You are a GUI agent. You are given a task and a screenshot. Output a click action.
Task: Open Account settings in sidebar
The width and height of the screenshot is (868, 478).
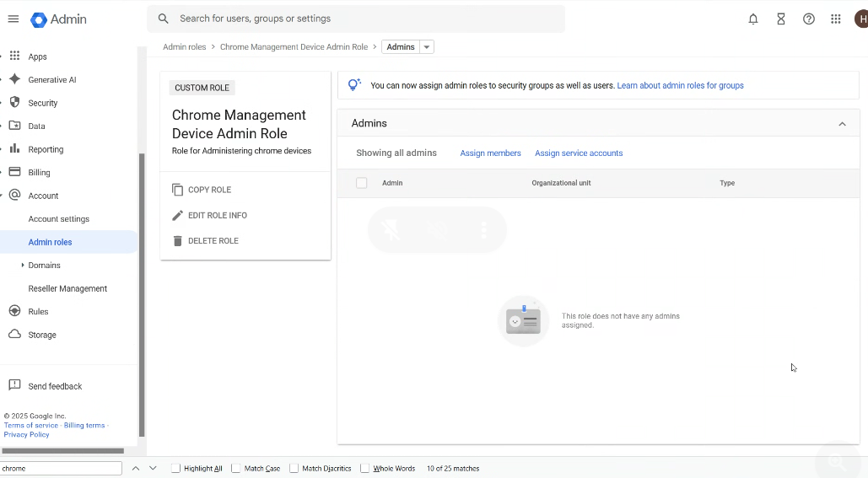pyautogui.click(x=59, y=219)
